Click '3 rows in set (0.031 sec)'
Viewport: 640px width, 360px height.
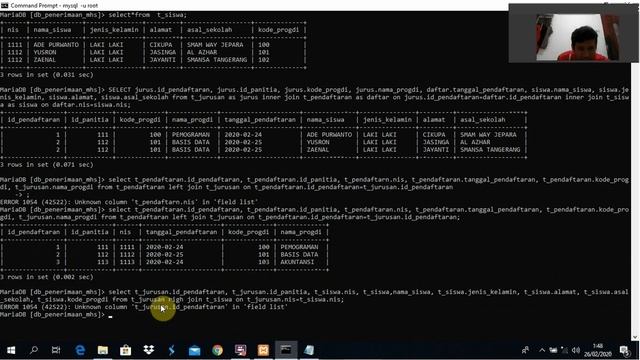47,75
